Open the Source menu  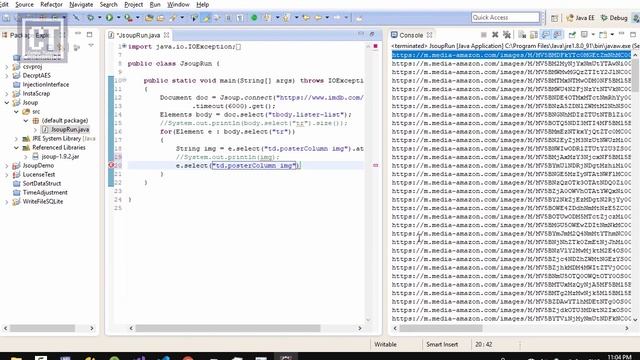click(24, 4)
